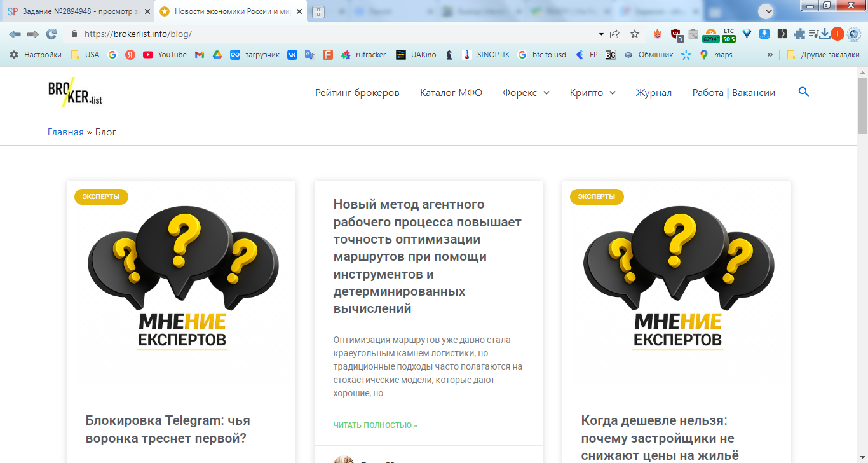The height and width of the screenshot is (463, 868).
Task: Open the Gmail bookmark icon
Action: tap(199, 55)
